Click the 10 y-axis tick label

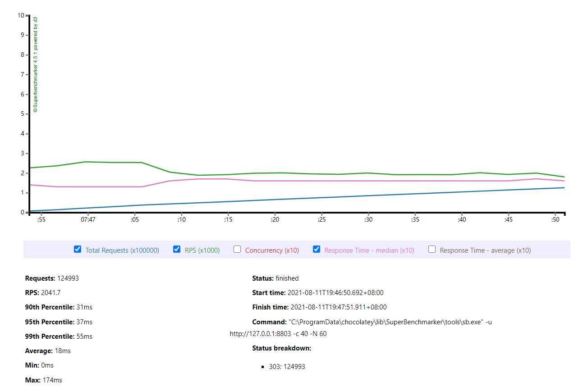coord(21,15)
